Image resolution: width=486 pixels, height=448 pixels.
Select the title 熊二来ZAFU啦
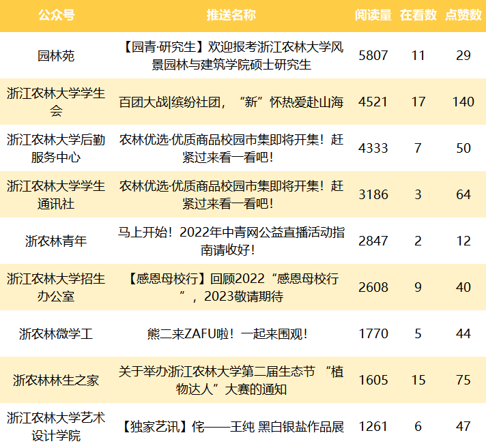pyautogui.click(x=227, y=333)
